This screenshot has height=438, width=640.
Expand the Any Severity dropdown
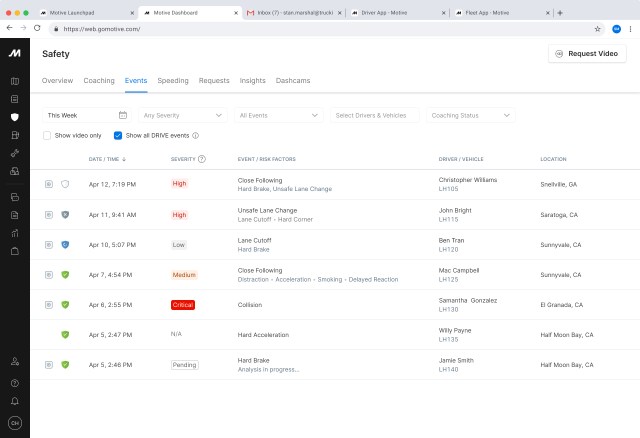tap(181, 115)
